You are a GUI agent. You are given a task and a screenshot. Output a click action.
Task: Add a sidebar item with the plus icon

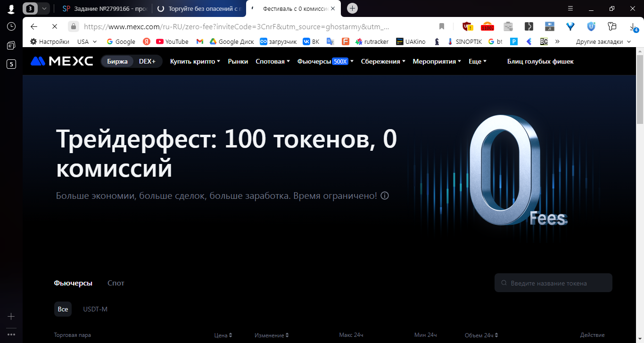[x=11, y=317]
